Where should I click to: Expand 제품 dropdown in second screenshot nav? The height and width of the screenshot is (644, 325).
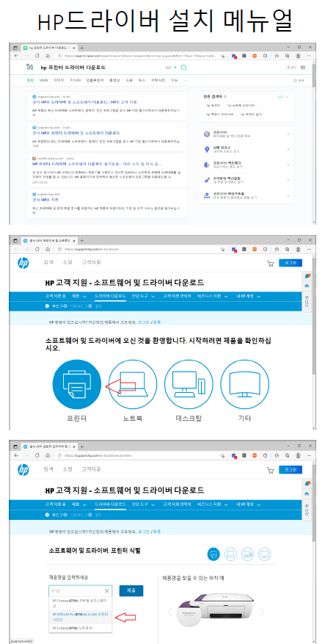(79, 296)
